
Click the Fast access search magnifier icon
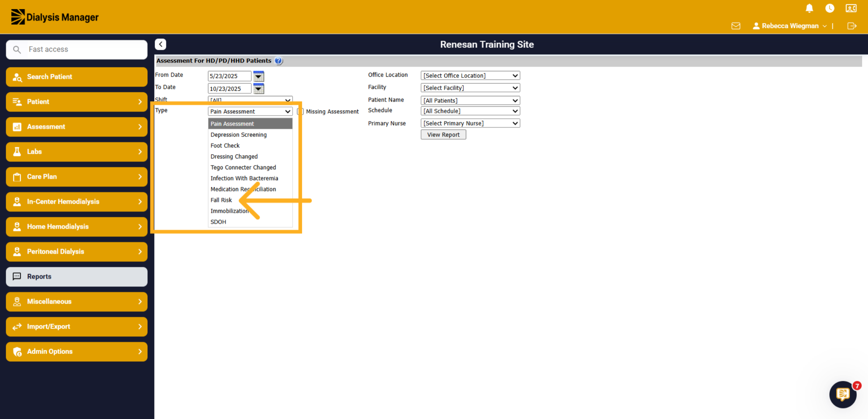coord(17,50)
